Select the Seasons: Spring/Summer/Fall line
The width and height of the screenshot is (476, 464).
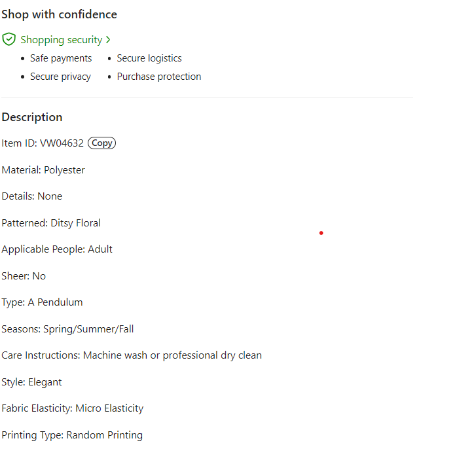click(67, 329)
